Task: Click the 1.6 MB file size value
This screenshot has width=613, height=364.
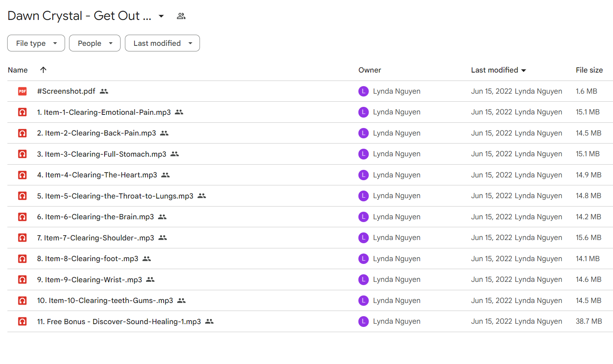Action: pyautogui.click(x=586, y=91)
